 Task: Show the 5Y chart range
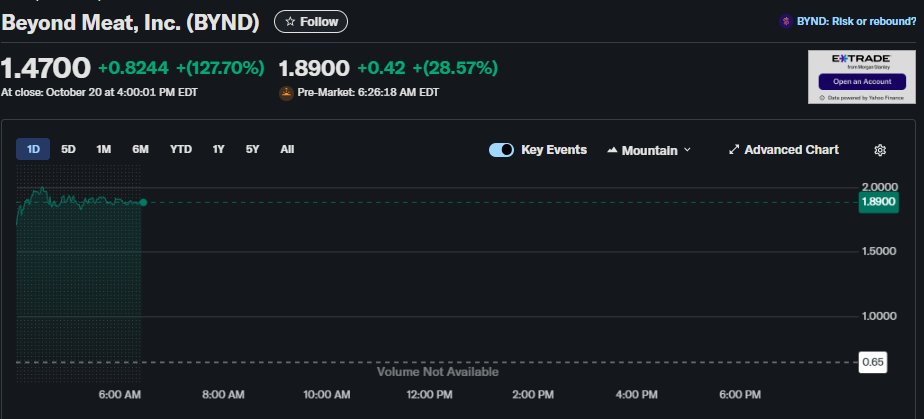click(252, 150)
